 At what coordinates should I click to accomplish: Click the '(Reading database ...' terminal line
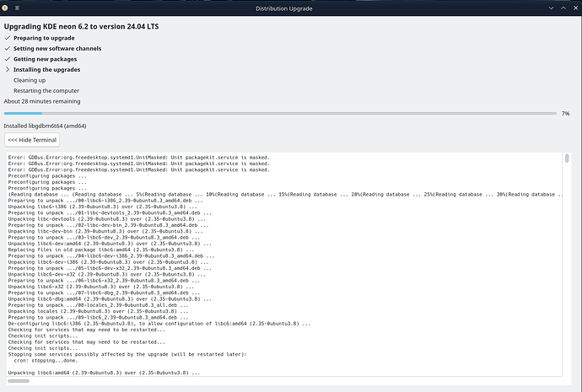(285, 195)
